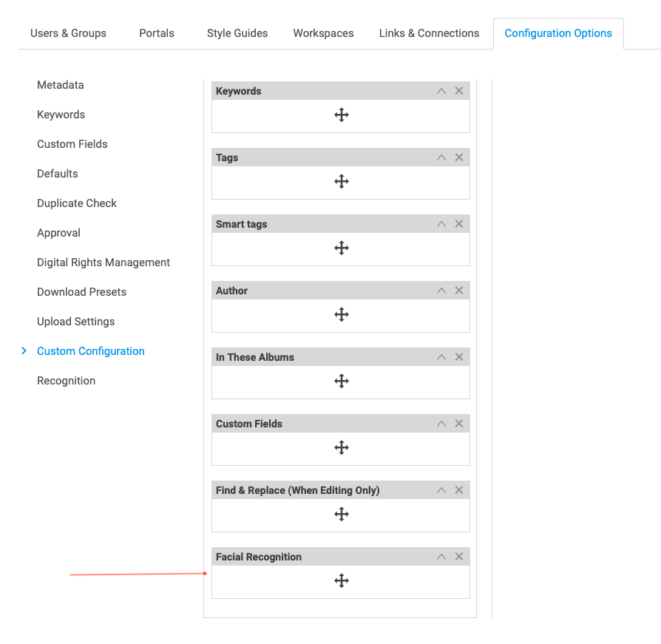This screenshot has height=644, width=661.
Task: Switch to the Users & Groups tab
Action: (x=68, y=33)
